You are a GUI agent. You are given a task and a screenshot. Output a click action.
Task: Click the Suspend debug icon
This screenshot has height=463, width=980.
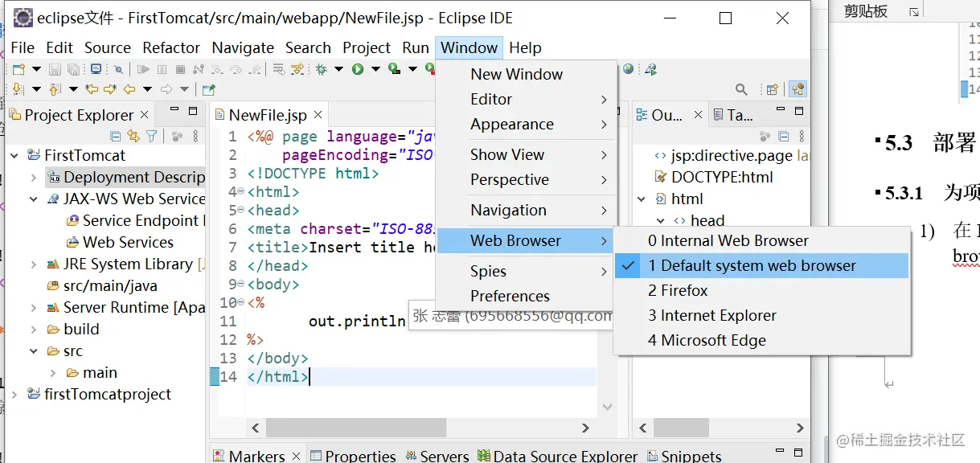[x=162, y=70]
